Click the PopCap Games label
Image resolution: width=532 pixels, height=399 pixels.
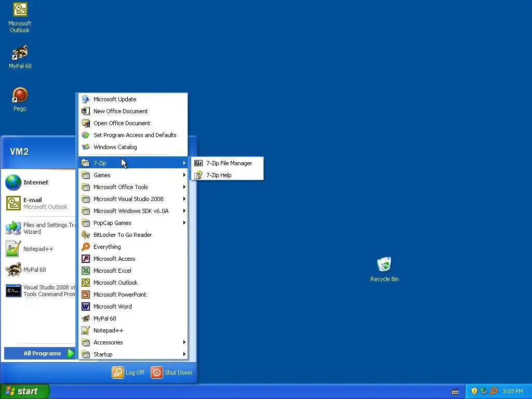click(112, 223)
